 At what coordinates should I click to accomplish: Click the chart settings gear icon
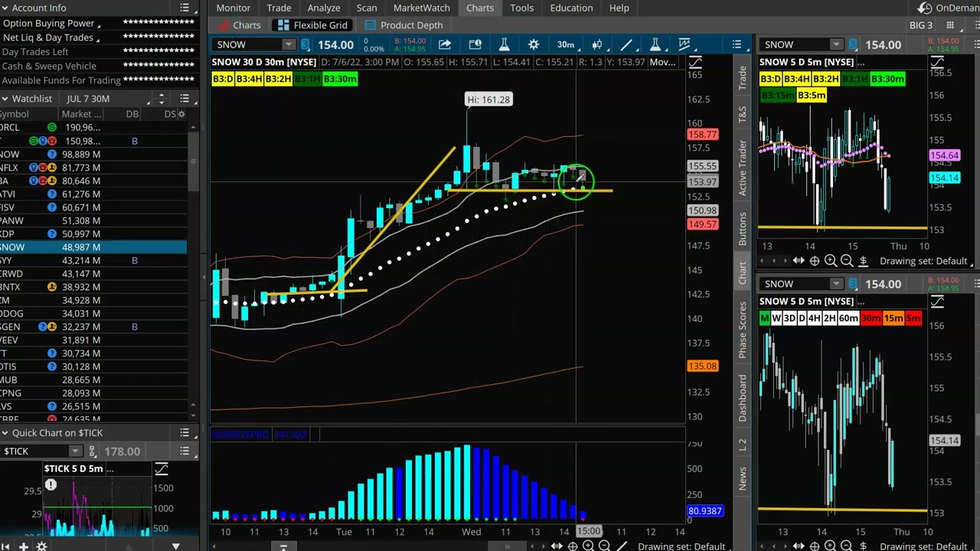(x=534, y=44)
